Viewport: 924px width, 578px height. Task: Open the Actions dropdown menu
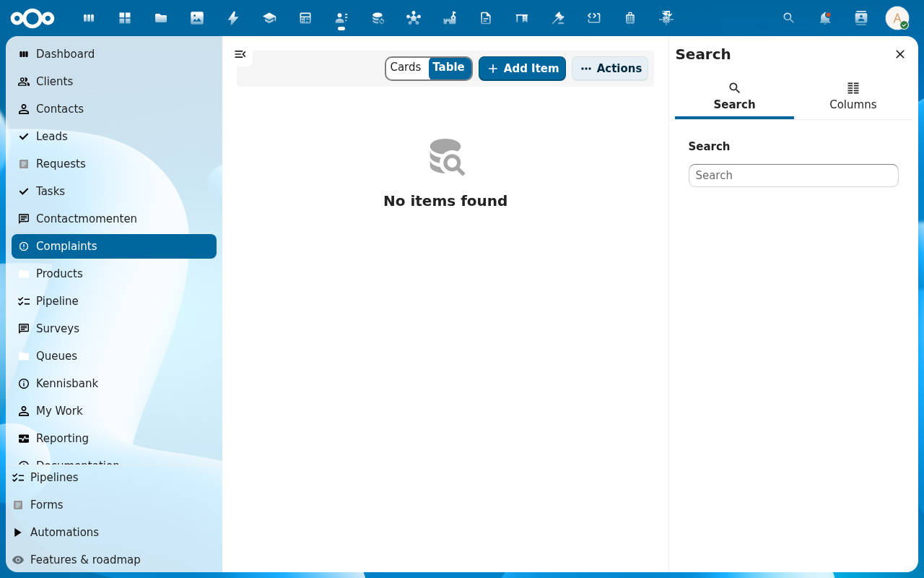[x=610, y=69]
